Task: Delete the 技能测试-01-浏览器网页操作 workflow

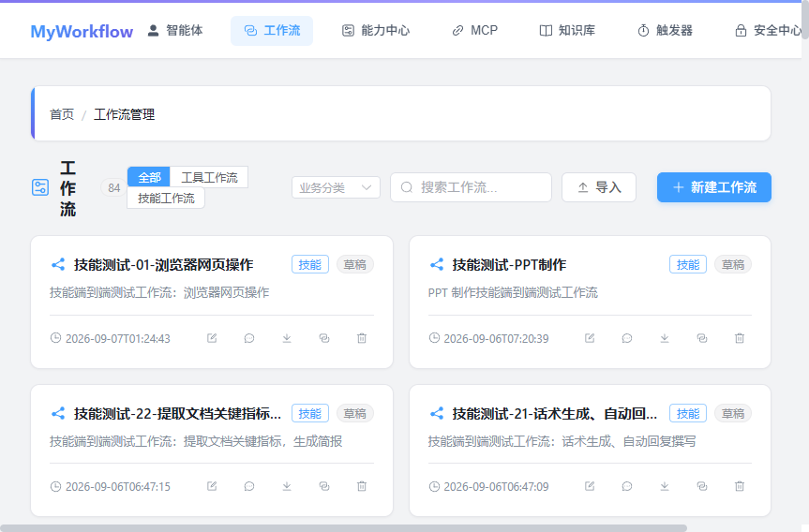Action: (x=362, y=338)
